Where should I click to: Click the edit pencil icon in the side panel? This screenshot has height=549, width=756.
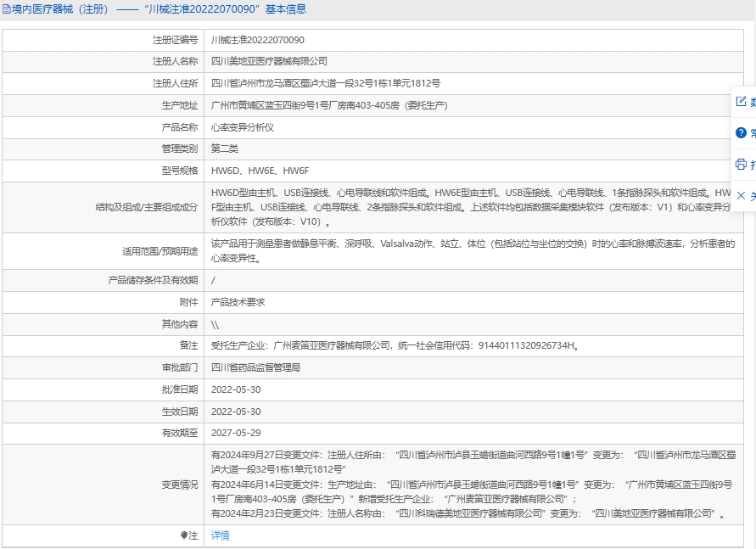tap(741, 101)
